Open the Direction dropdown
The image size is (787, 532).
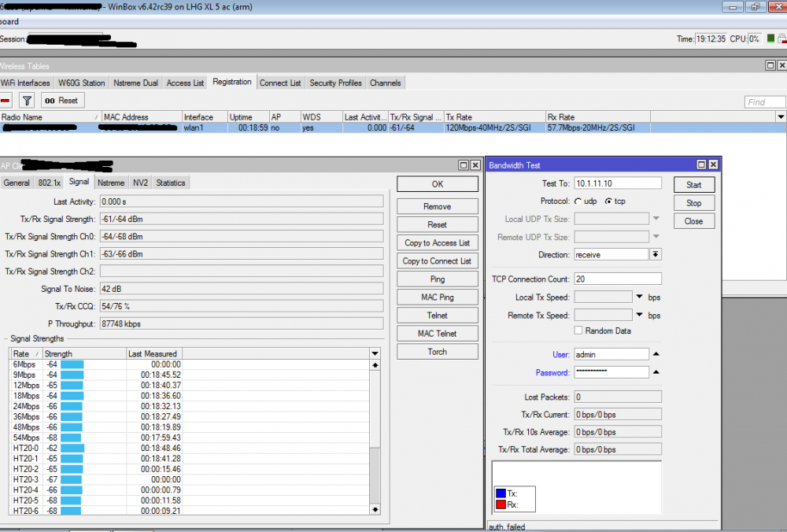[655, 255]
